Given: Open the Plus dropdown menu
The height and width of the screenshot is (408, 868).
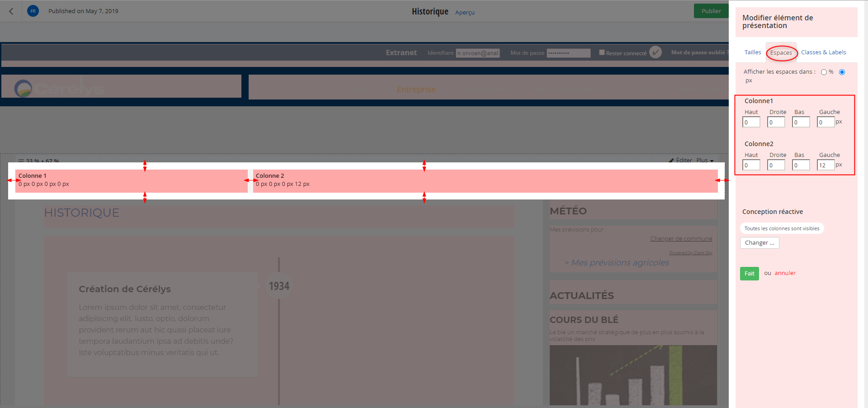Looking at the screenshot, I should tap(705, 161).
